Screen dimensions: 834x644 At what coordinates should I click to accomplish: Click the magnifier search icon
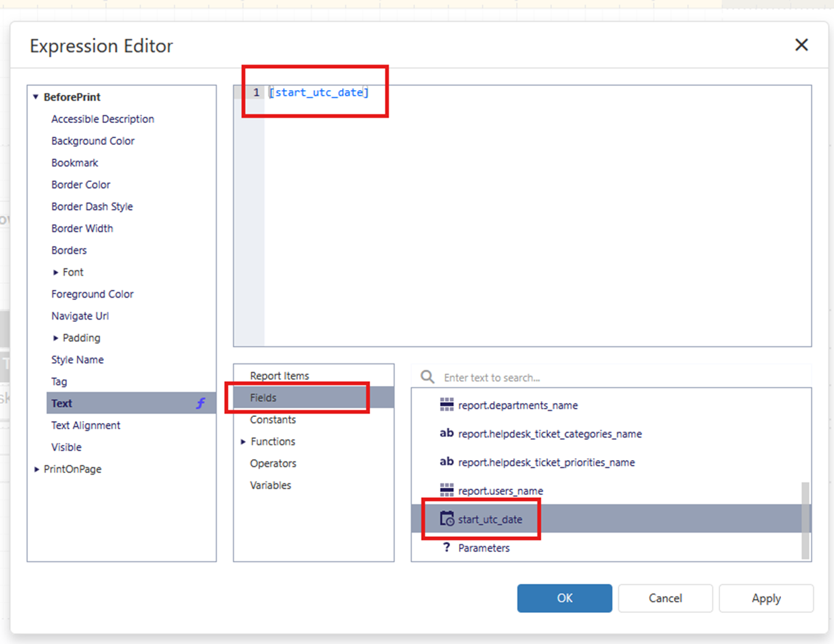pos(427,377)
